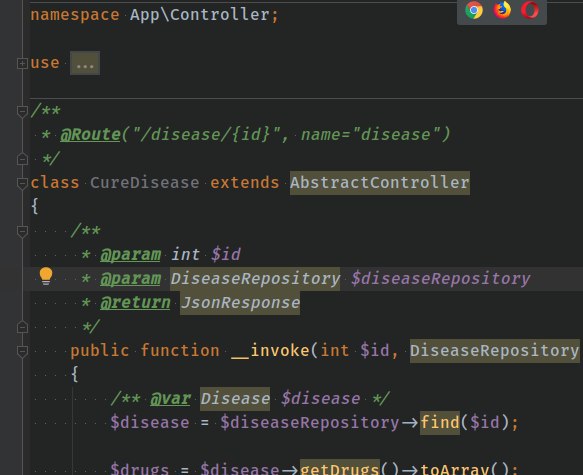This screenshot has width=583, height=475.
Task: Click the extends keyword
Action: coord(245,183)
